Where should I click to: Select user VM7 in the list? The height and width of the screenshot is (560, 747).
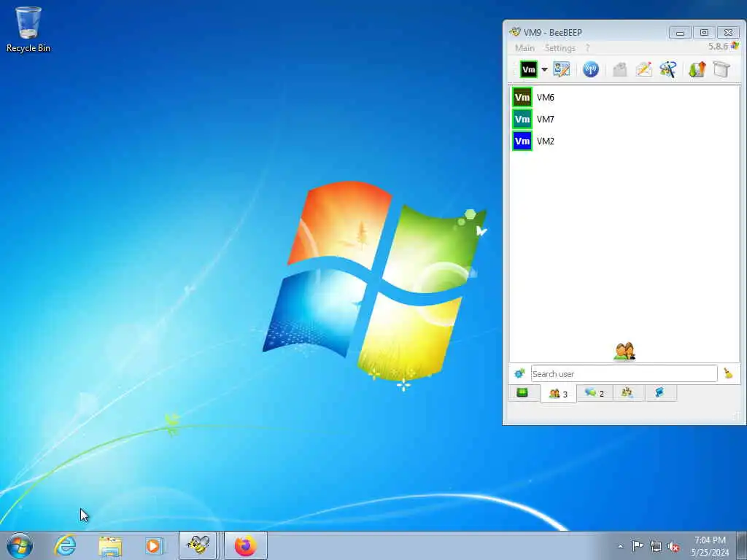pyautogui.click(x=624, y=119)
